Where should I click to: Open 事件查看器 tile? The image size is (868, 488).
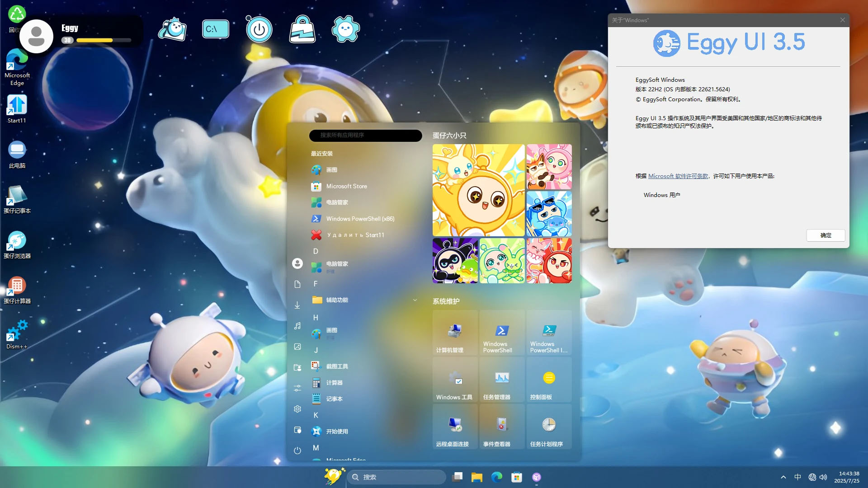click(x=502, y=427)
